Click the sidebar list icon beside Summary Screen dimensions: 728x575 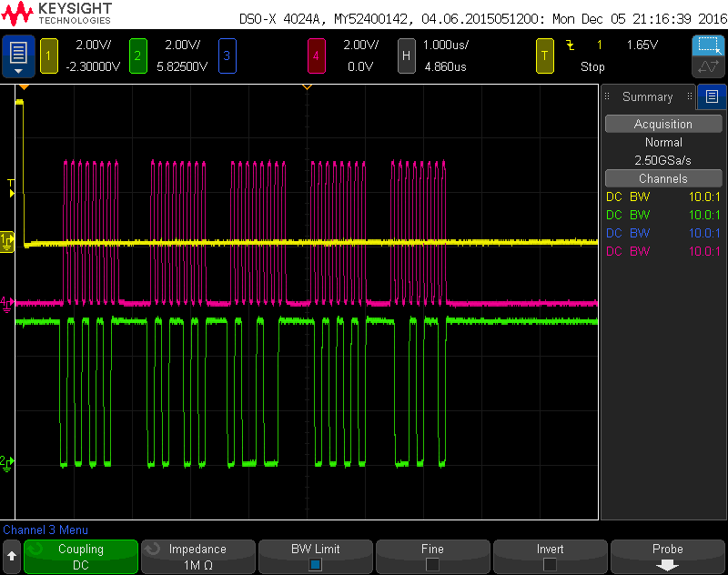[712, 96]
